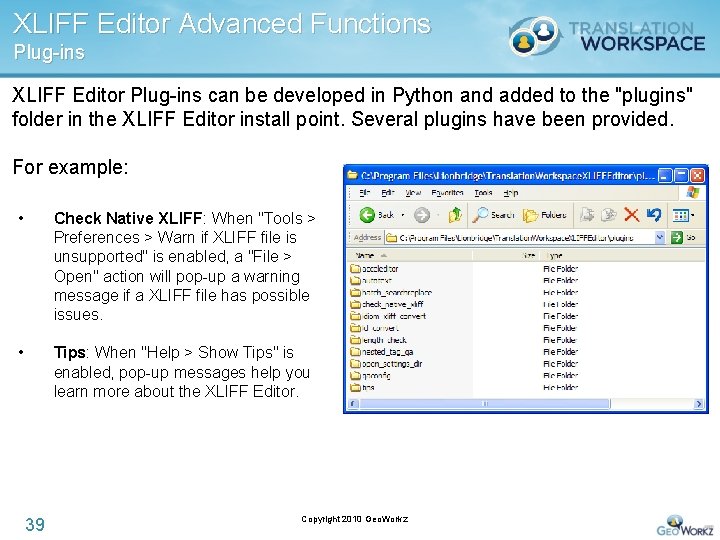Select the nested_tag_qa folder

point(382,352)
